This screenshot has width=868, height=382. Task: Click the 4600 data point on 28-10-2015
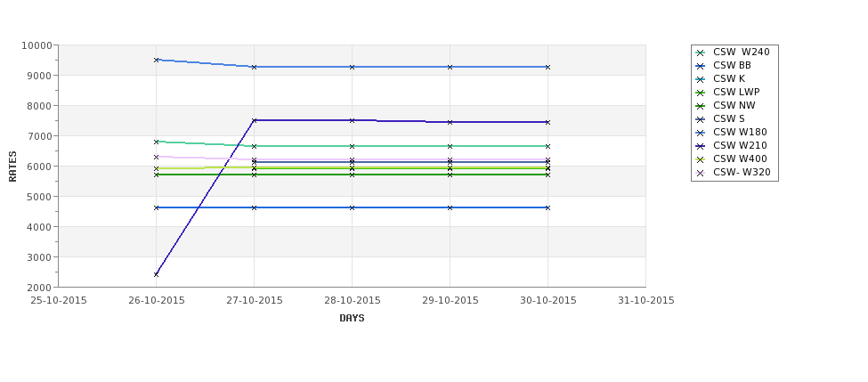click(x=352, y=207)
